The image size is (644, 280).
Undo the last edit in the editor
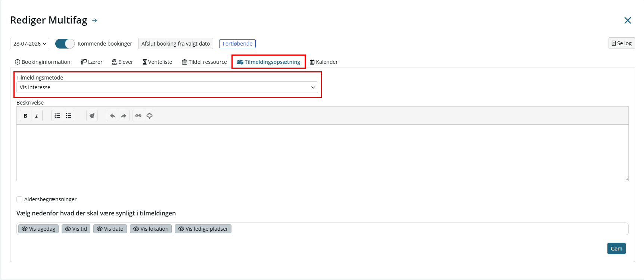112,116
